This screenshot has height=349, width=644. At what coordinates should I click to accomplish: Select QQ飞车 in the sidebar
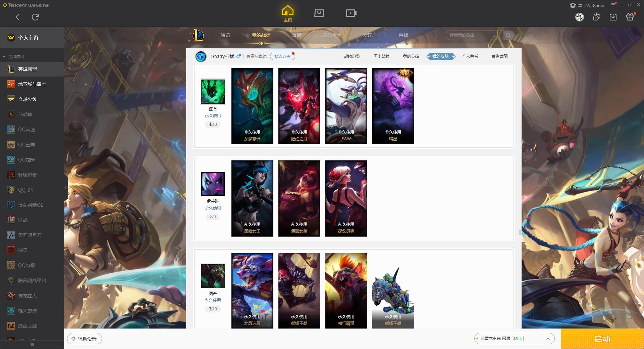(32, 190)
